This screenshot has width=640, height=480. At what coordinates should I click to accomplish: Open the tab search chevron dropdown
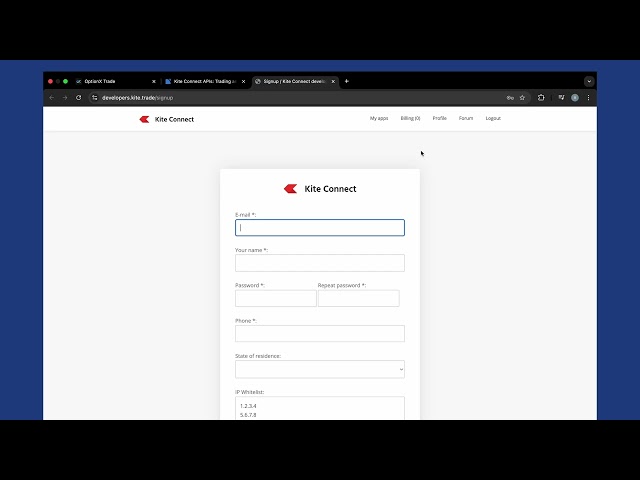coord(589,81)
